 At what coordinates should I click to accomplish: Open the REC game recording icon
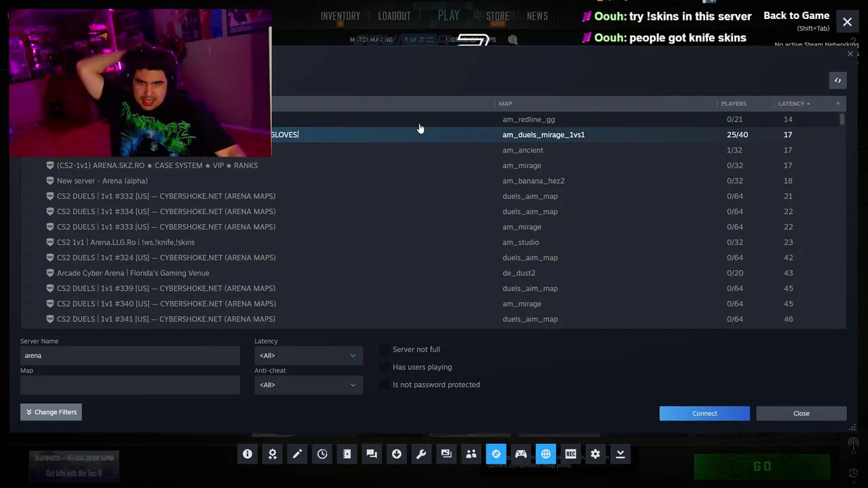coord(571,454)
